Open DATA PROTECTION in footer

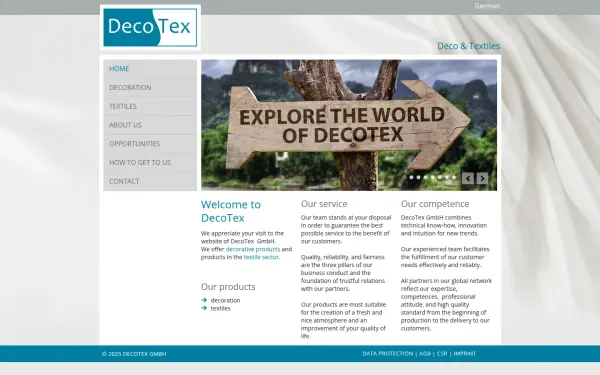click(x=388, y=354)
